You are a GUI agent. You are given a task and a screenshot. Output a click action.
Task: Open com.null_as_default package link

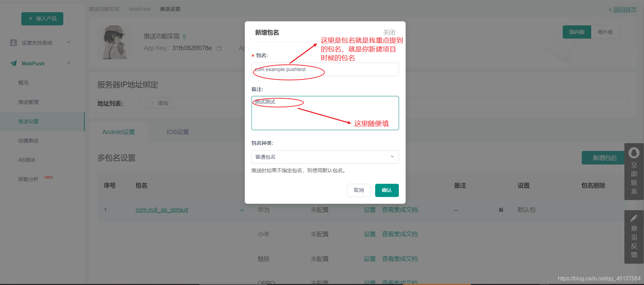[162, 210]
